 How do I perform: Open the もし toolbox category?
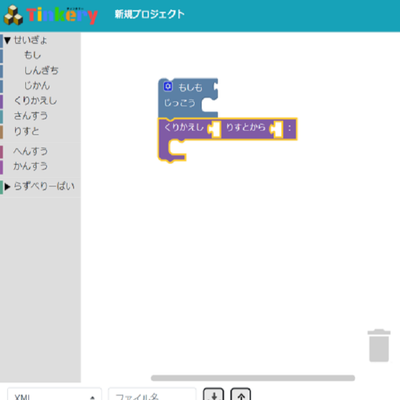point(33,55)
